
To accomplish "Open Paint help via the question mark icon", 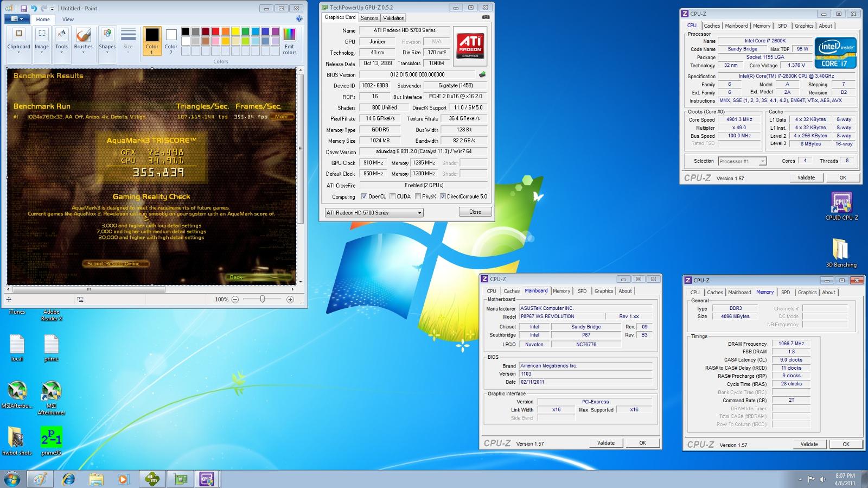I will tap(299, 19).
